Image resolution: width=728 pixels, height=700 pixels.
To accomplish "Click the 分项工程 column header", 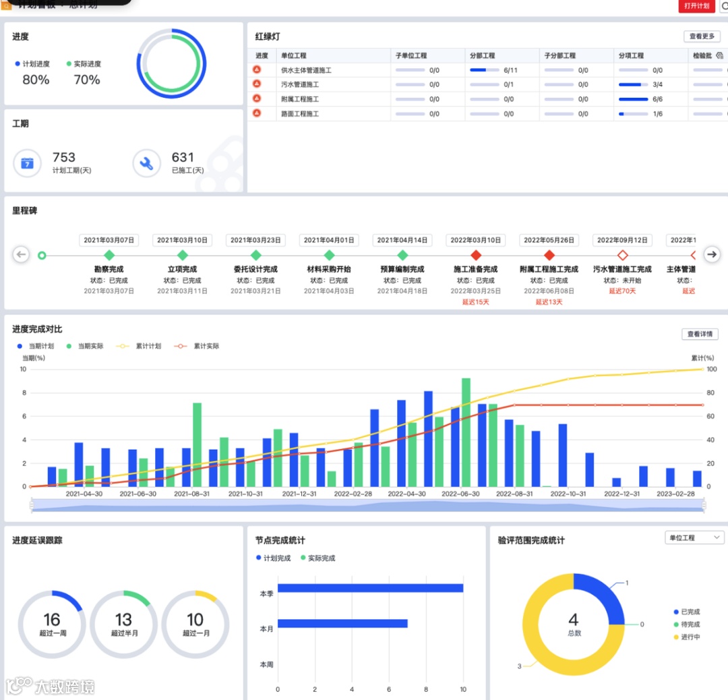I will [x=631, y=56].
